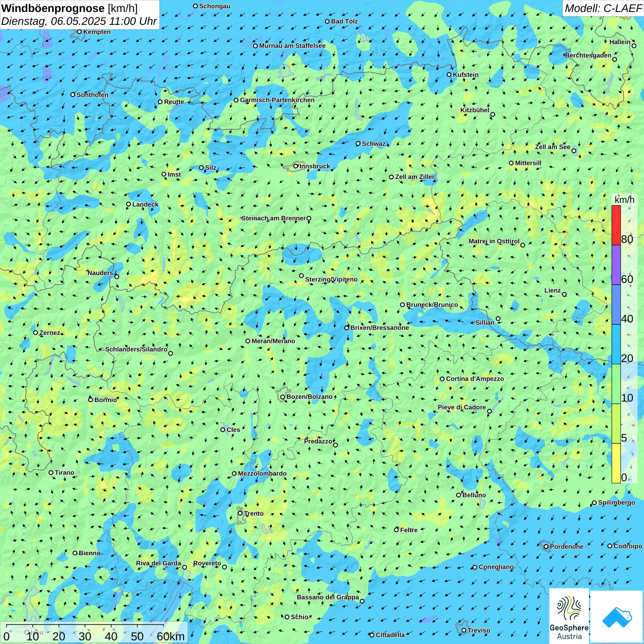Click the Sonthofen city marker
Viewport: 644px width, 644px height.
click(x=73, y=95)
